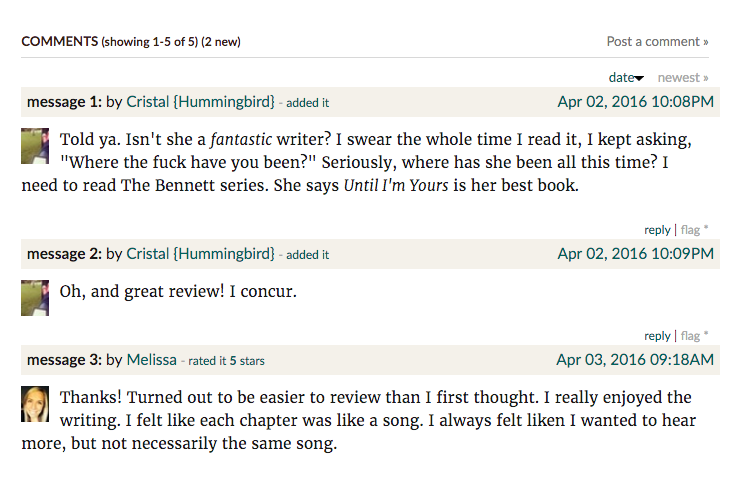Reply to message 2

pyautogui.click(x=657, y=336)
